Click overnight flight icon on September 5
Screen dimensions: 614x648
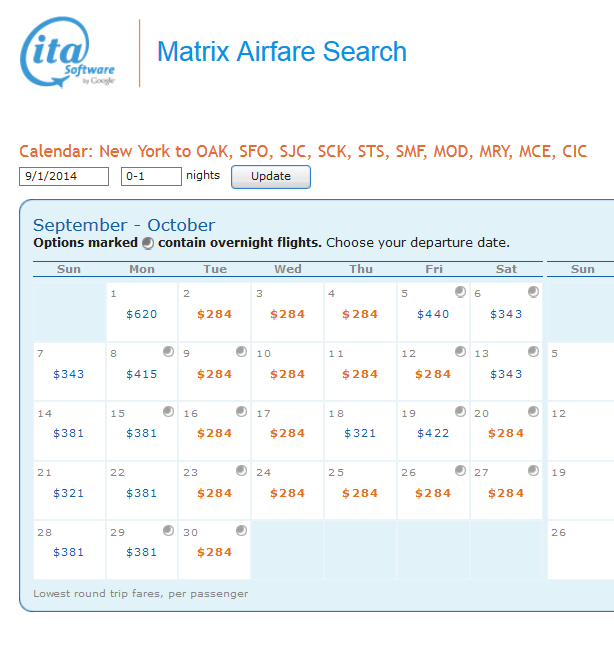point(460,292)
